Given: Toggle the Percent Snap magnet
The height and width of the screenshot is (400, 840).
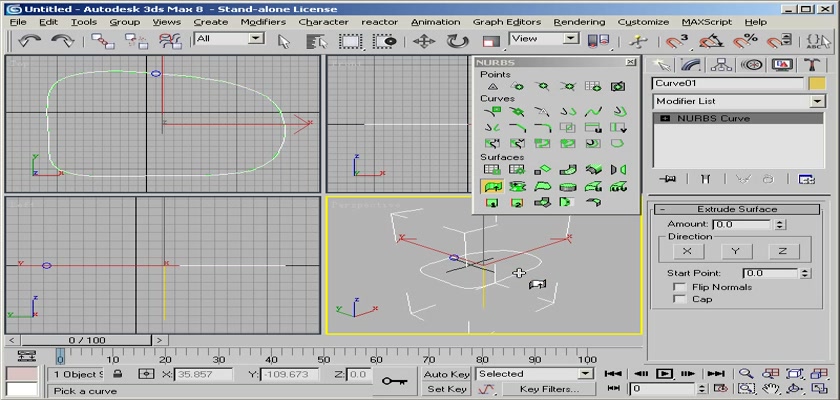Looking at the screenshot, I should tap(745, 41).
